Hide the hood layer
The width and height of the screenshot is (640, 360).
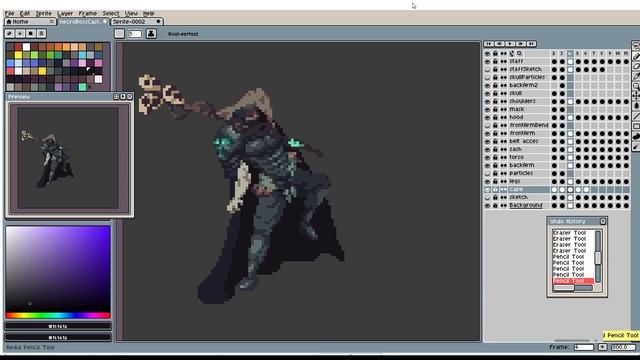(487, 117)
